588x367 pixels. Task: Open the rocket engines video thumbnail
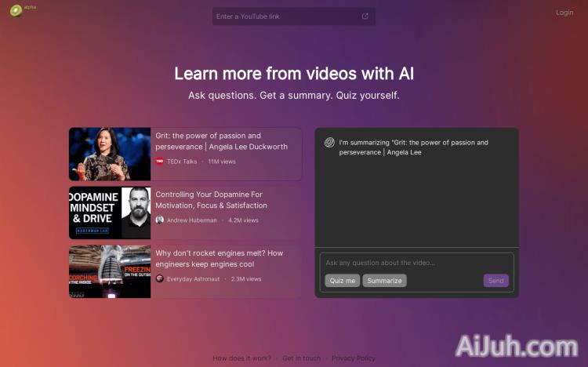(x=110, y=271)
